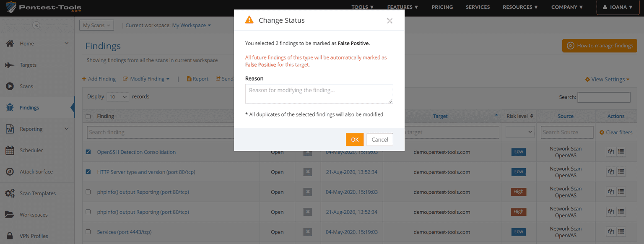Open the TOOLS menu in top navigation
This screenshot has width=644, height=244.
[x=362, y=7]
